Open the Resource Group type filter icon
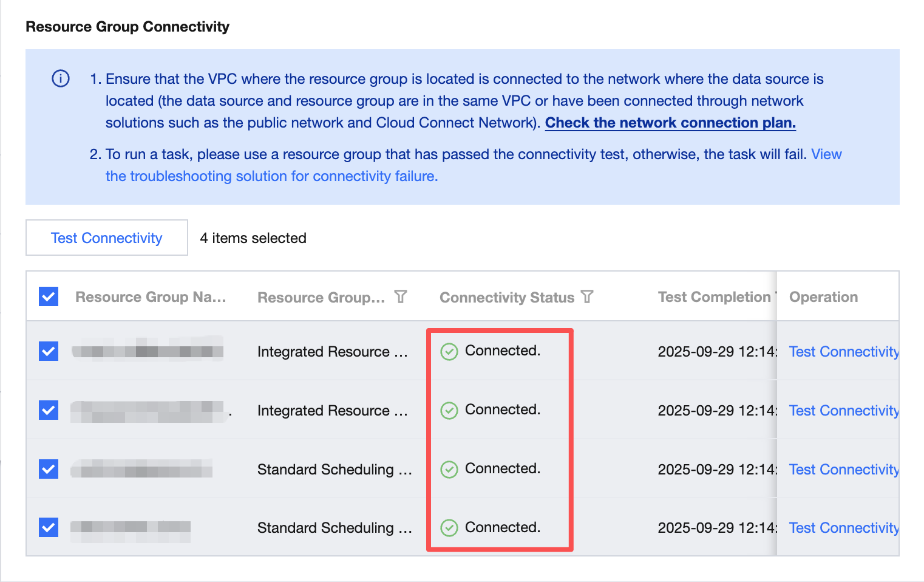Viewport: 924px width, 582px height. pos(401,296)
